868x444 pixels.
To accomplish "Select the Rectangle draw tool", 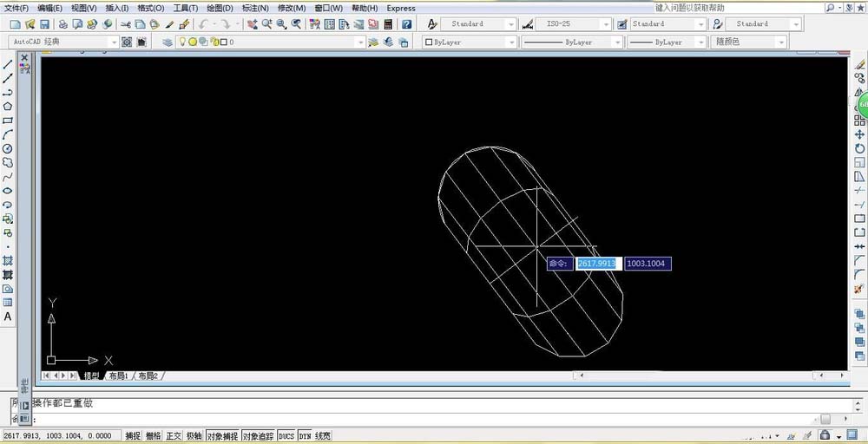I will pyautogui.click(x=8, y=121).
